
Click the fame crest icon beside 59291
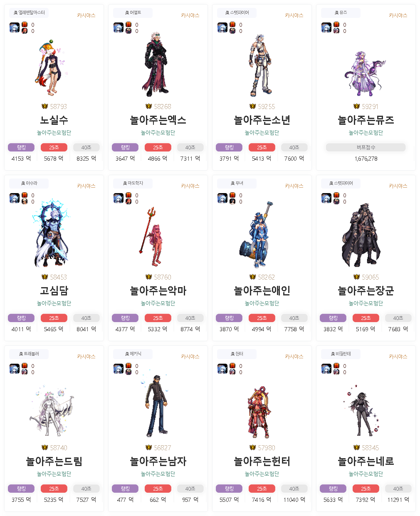(x=356, y=107)
